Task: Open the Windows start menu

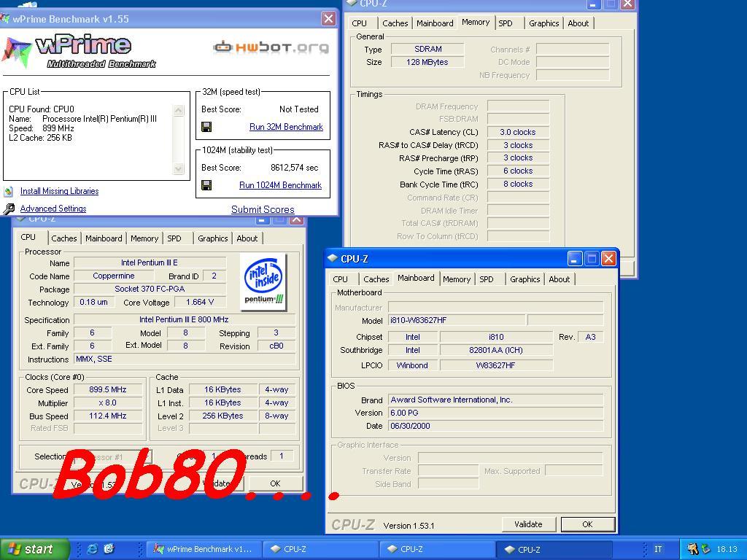Action: [34, 549]
